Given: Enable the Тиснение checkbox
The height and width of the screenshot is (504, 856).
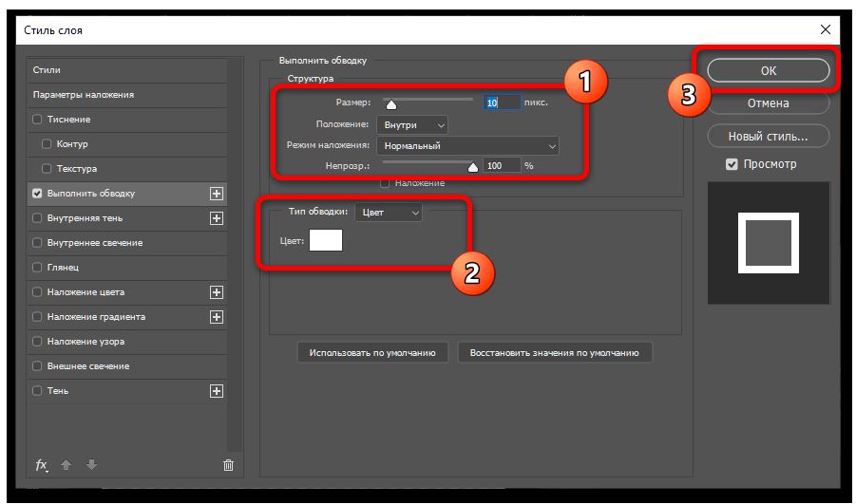Looking at the screenshot, I should (x=38, y=120).
